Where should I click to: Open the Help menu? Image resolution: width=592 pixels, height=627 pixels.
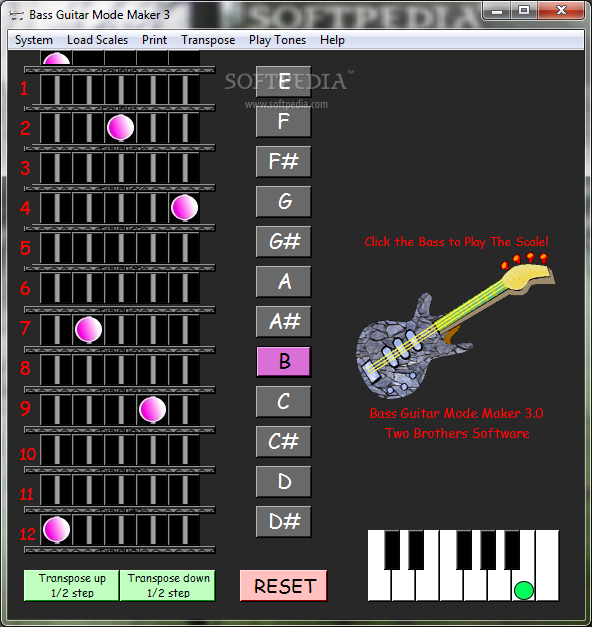[x=332, y=40]
